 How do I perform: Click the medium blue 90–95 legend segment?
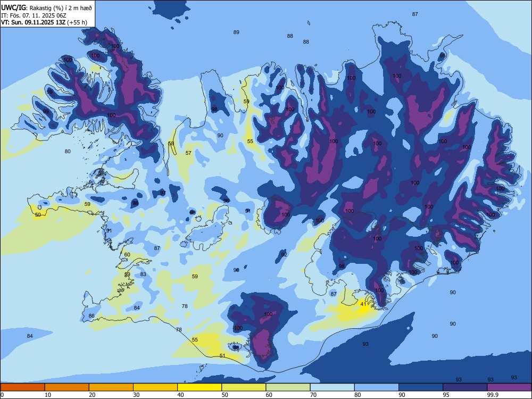(421, 387)
